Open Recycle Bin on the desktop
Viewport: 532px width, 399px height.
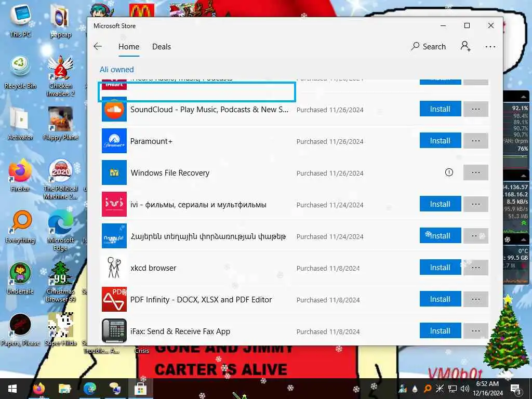[20, 72]
